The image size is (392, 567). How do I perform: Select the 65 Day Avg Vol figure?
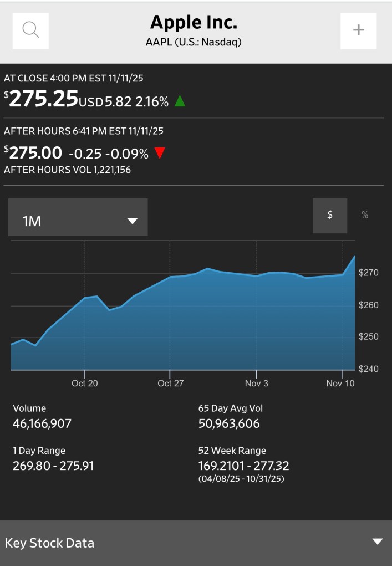(x=229, y=424)
